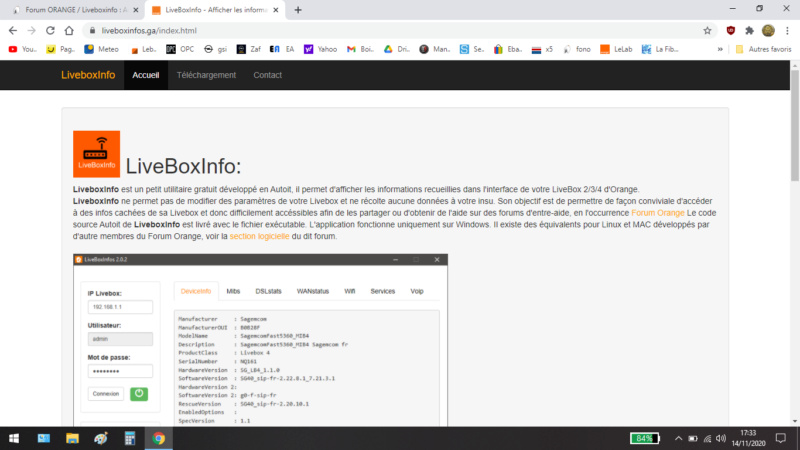Open the Extensions puzzle icon
This screenshot has height=450, width=800.
point(749,31)
